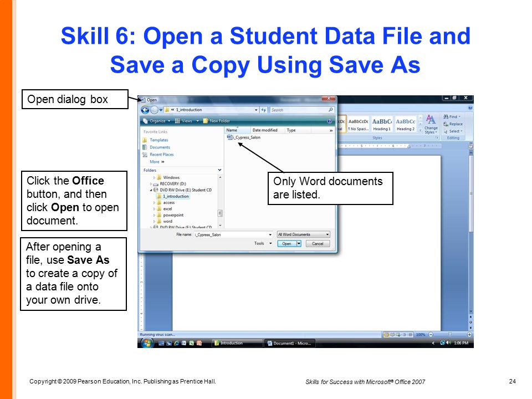532x399 pixels.
Task: Open recent pages dropdown beside Forward arrow
Action: pyautogui.click(x=161, y=110)
